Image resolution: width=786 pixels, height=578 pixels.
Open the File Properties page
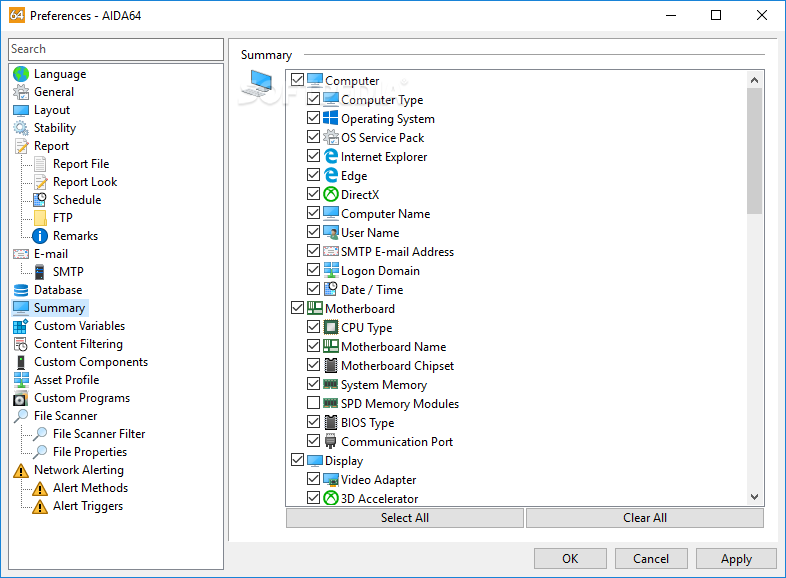90,452
